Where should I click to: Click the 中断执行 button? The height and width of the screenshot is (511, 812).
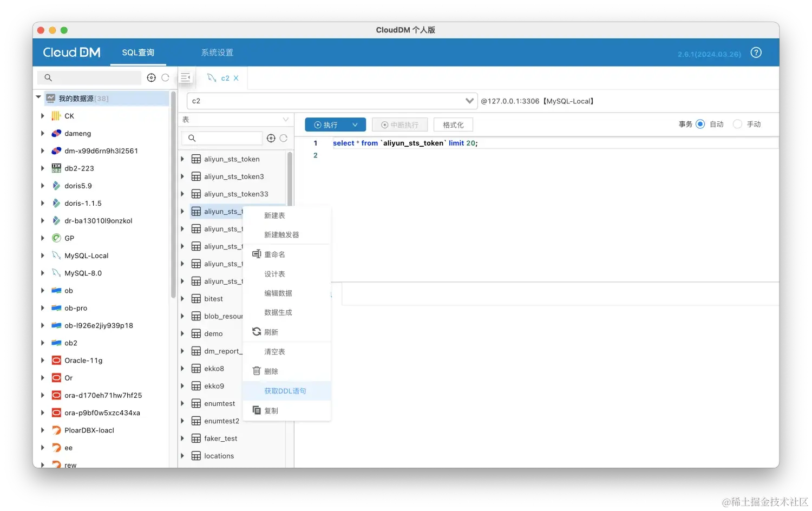pos(400,125)
